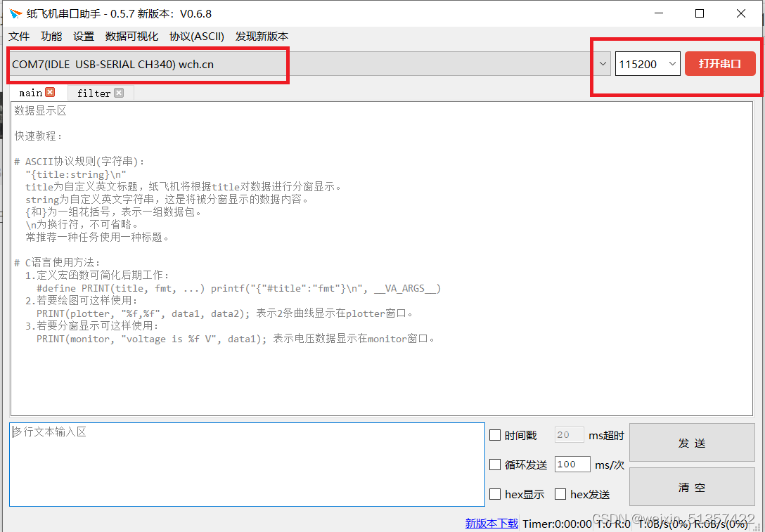The height and width of the screenshot is (532, 765).
Task: Switch to the filter tab
Action: 92,92
